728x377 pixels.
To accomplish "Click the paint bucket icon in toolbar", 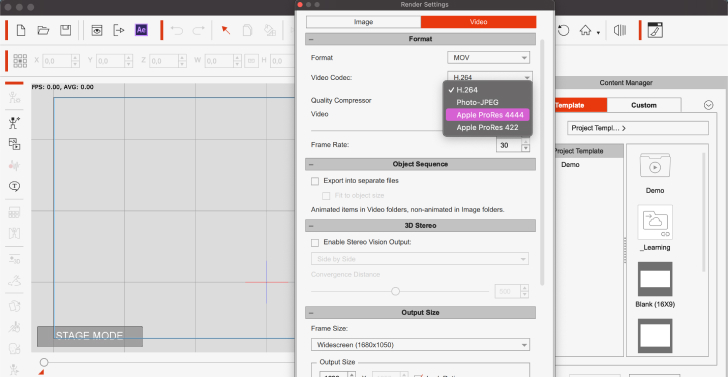I will 270,31.
